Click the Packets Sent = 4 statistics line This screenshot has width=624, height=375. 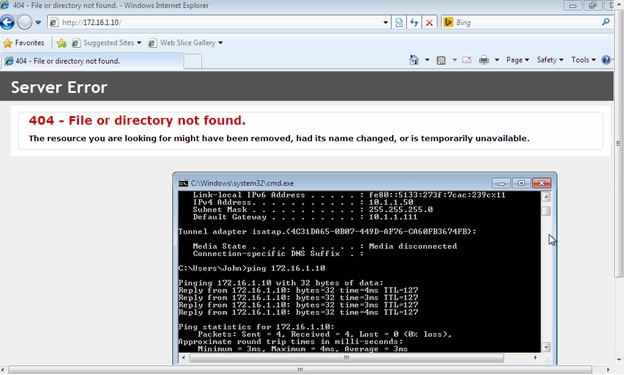(325, 334)
